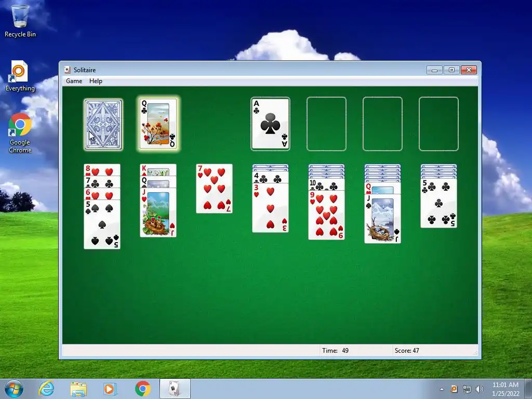The width and height of the screenshot is (532, 399).
Task: Select the 7 of hearts card
Action: (x=215, y=189)
